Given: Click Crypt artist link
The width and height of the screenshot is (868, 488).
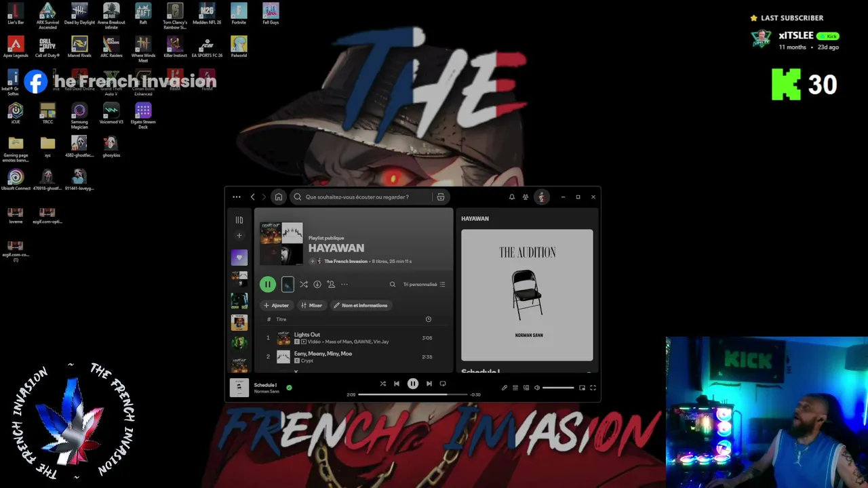Looking at the screenshot, I should tap(307, 361).
